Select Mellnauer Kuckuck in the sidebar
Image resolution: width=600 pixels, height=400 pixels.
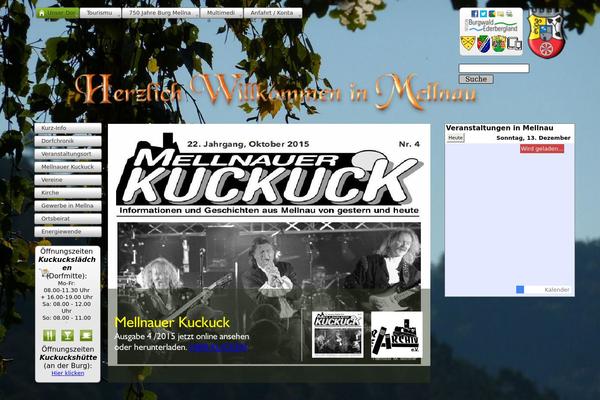pos(68,167)
